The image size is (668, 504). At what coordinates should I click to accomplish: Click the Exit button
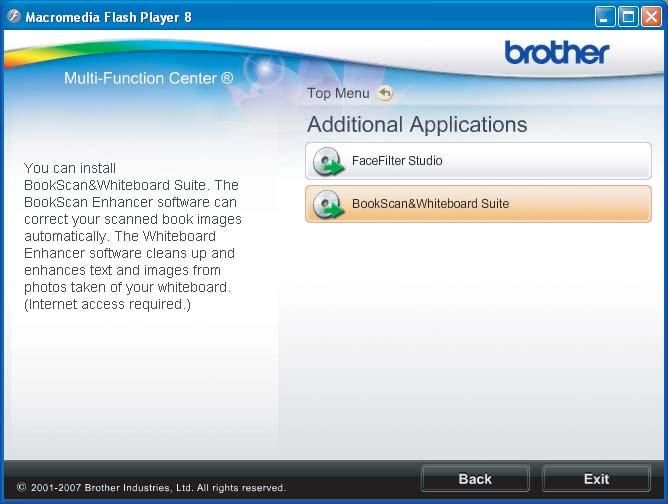pyautogui.click(x=596, y=478)
